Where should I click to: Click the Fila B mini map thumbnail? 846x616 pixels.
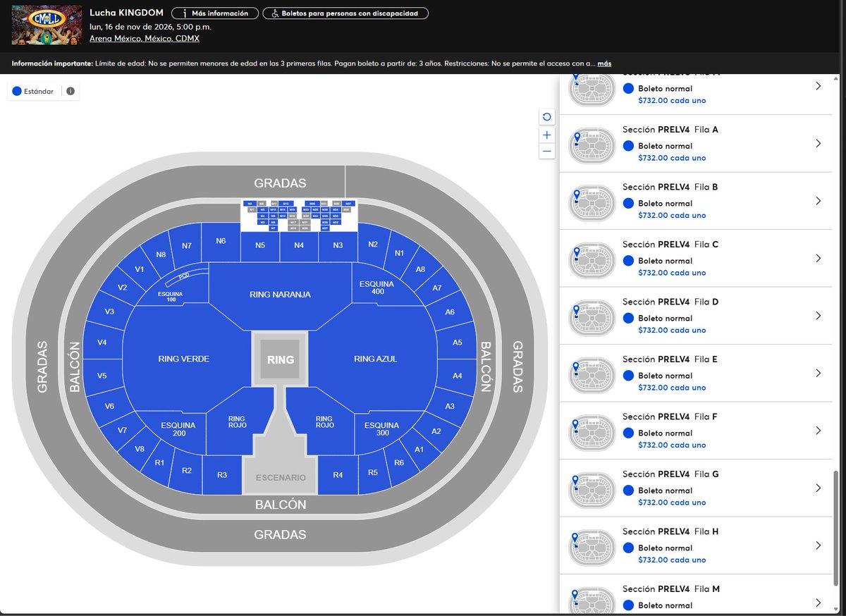592,202
